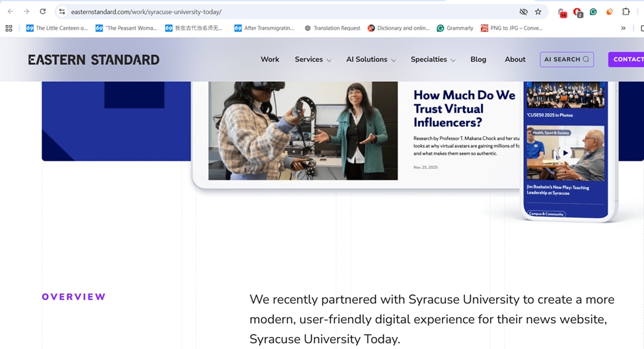The width and height of the screenshot is (644, 349).
Task: Show more bookmarks via double chevron
Action: [623, 28]
